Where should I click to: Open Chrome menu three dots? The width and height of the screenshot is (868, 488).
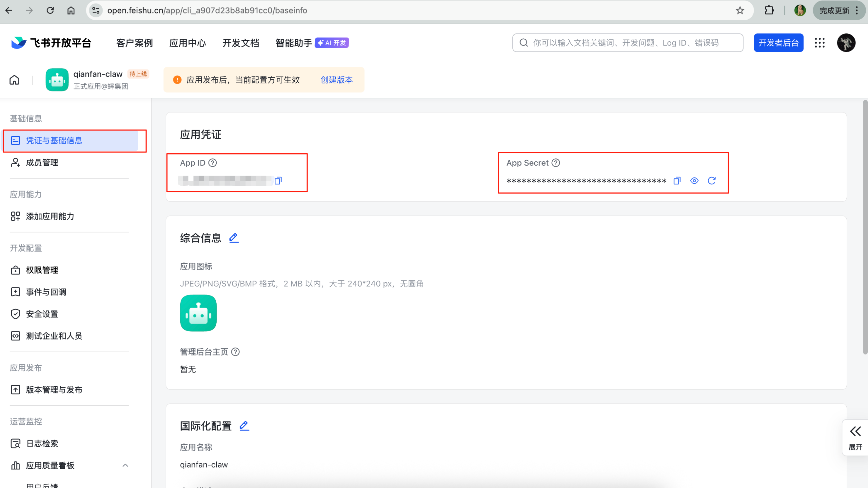tap(857, 10)
